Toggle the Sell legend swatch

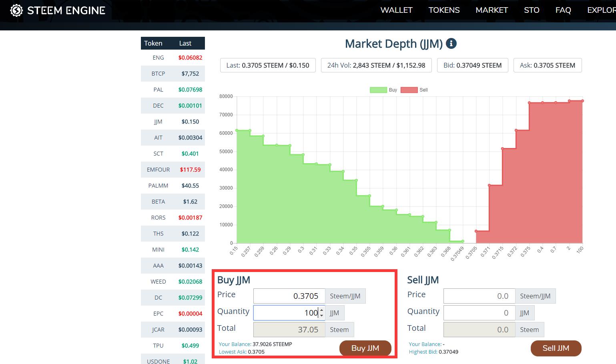click(x=409, y=90)
